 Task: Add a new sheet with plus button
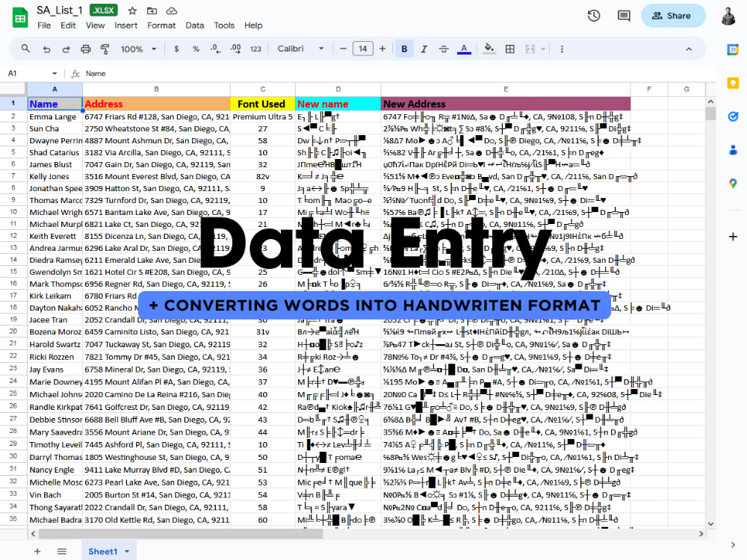click(37, 552)
